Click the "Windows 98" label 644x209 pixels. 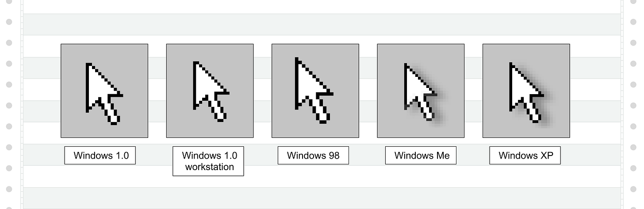click(x=313, y=156)
